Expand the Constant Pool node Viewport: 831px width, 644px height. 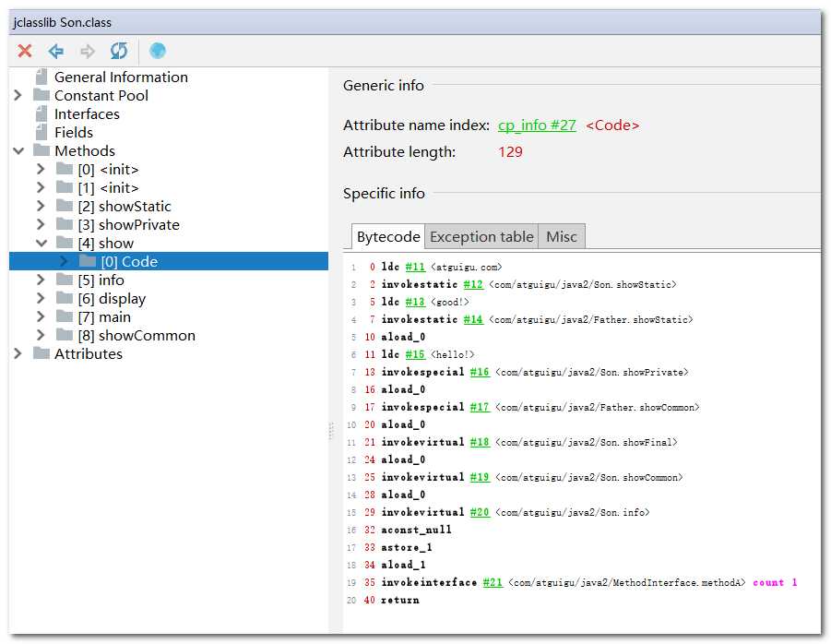pyautogui.click(x=18, y=96)
